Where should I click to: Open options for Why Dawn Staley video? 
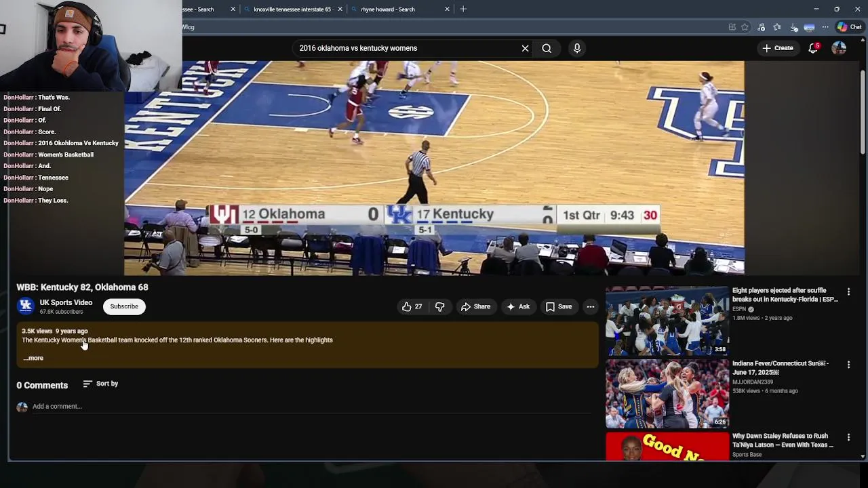click(848, 438)
